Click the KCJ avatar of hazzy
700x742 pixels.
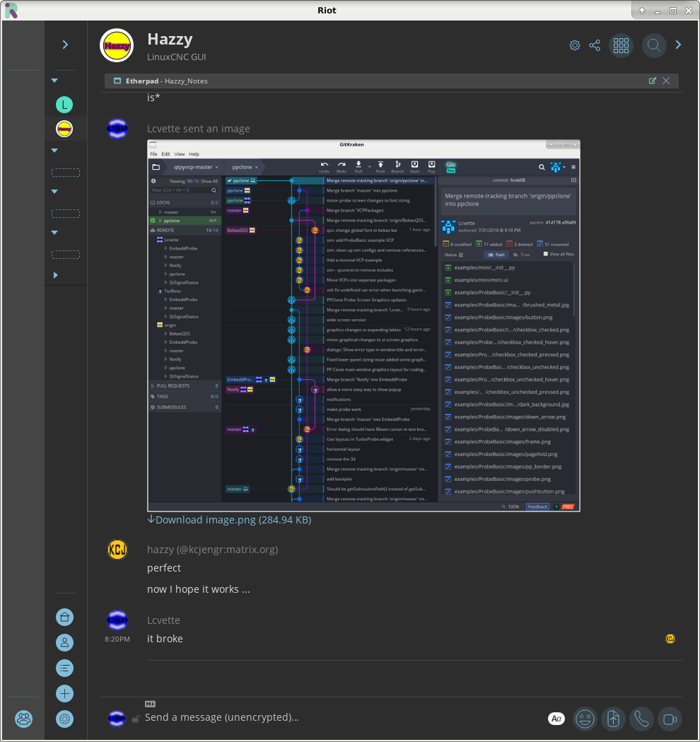click(117, 550)
